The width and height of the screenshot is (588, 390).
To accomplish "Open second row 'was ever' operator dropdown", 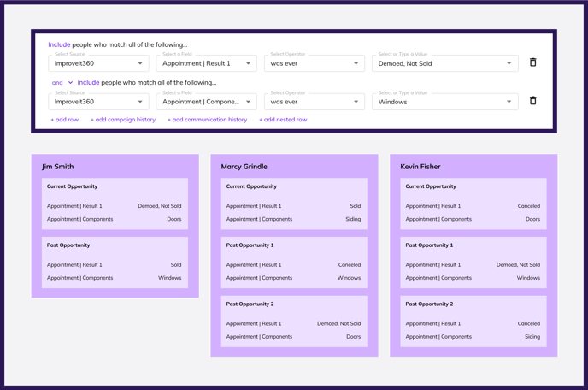I will [x=315, y=102].
